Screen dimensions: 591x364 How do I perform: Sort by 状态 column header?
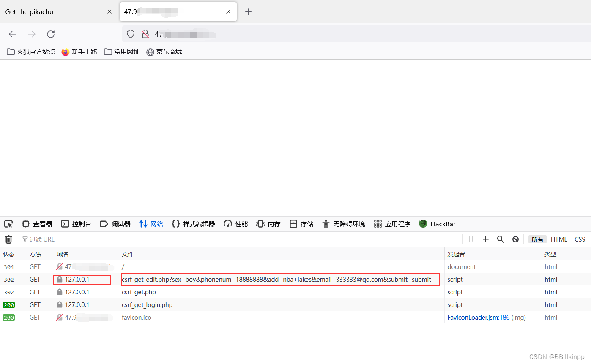coord(13,254)
